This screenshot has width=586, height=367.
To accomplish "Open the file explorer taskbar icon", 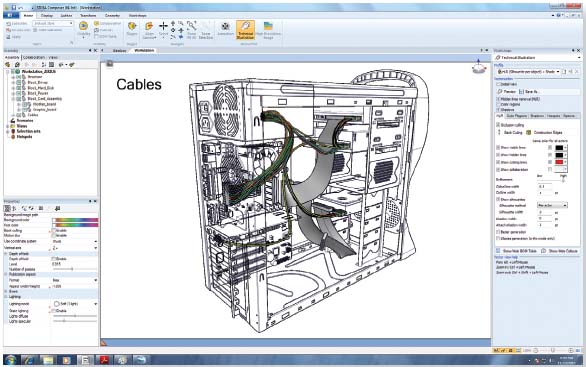I will (48, 360).
